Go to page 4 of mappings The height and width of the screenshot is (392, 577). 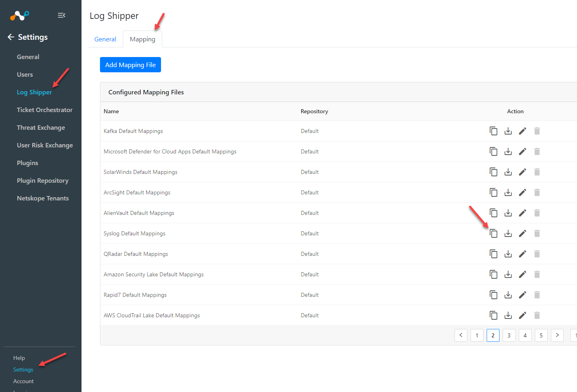(525, 335)
